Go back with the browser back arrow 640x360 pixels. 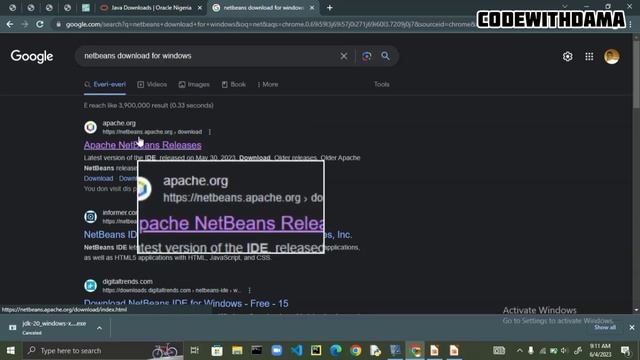10,24
